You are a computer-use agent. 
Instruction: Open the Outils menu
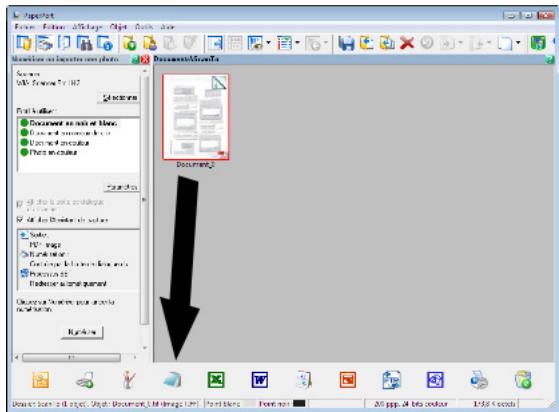tap(144, 27)
